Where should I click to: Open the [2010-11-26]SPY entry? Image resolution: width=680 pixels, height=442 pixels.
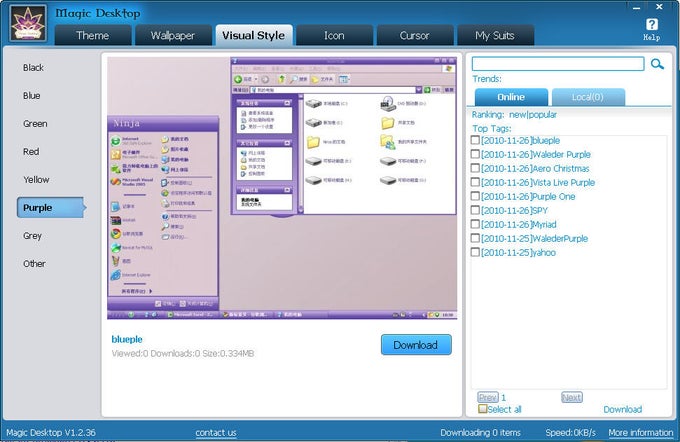(x=514, y=210)
